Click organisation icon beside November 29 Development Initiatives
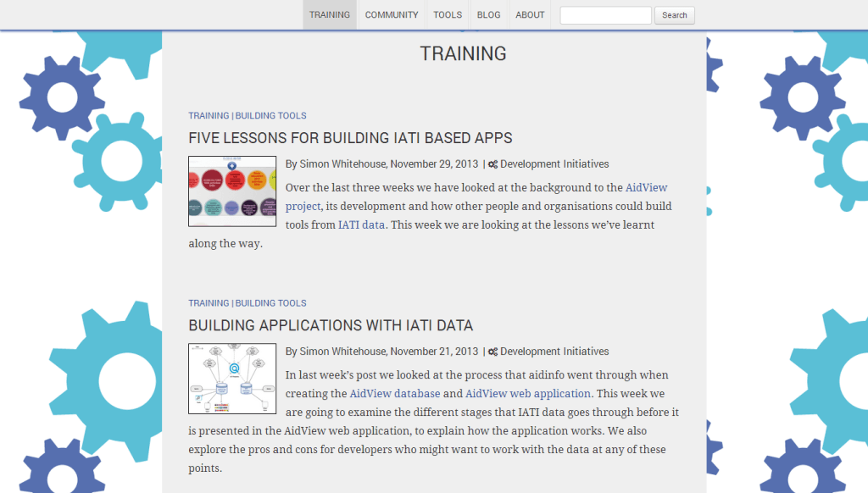 (492, 164)
